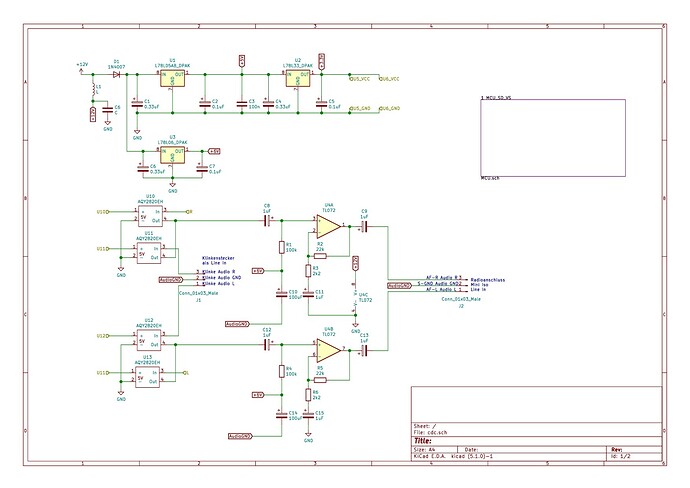
Task: Select capacitor C14 100uF symbol
Action: coord(282,415)
